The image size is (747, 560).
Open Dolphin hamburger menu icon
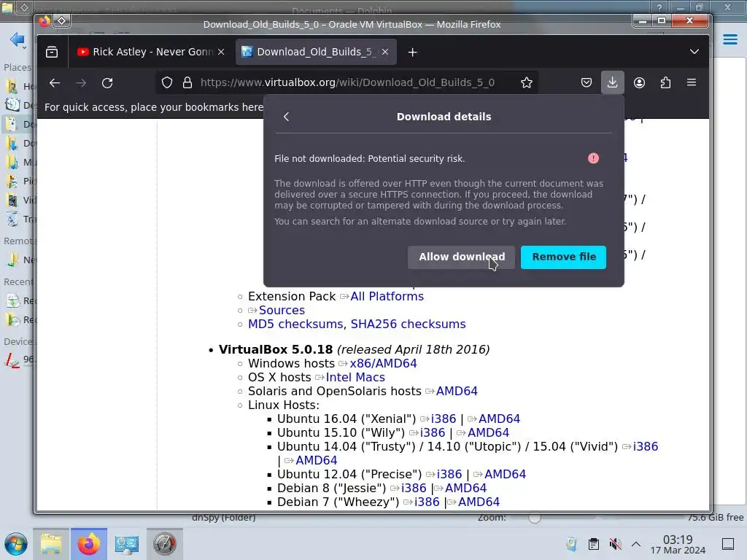729,39
